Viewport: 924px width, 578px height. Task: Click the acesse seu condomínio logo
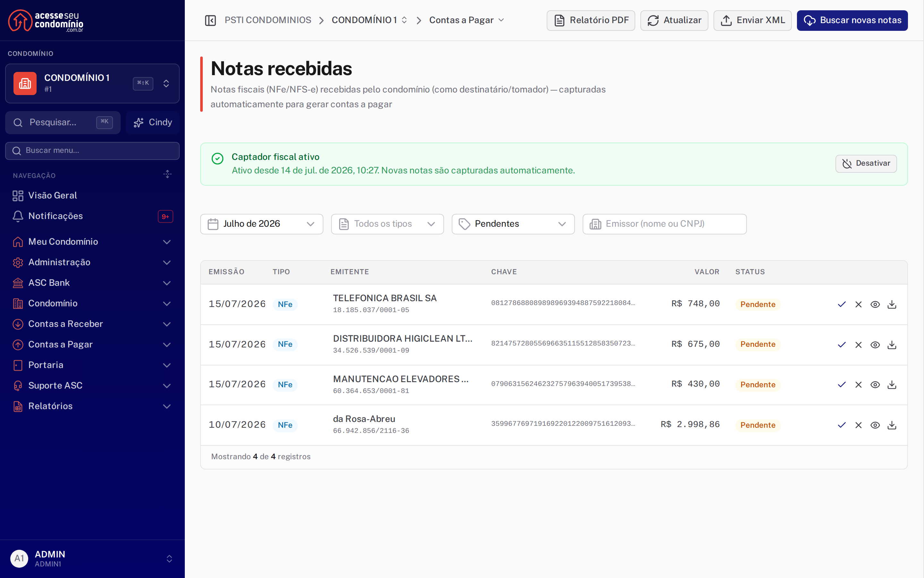46,21
